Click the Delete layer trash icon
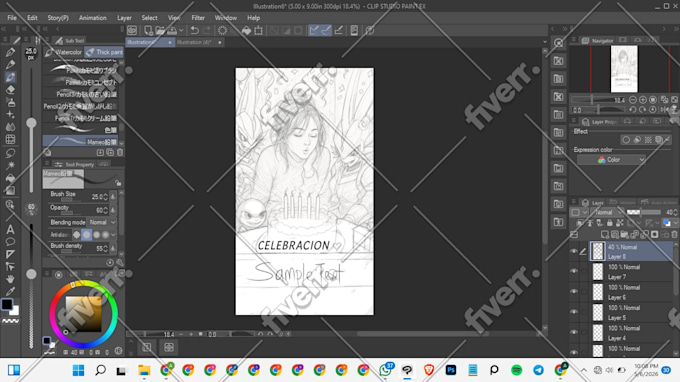This screenshot has height=382, width=680. (x=674, y=235)
